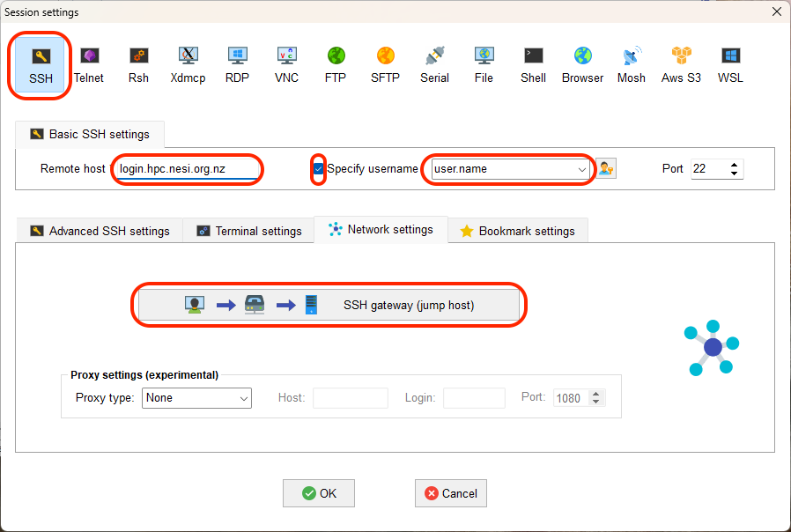Viewport: 791px width, 532px height.
Task: Increase the SSH Port value
Action: coord(734,165)
